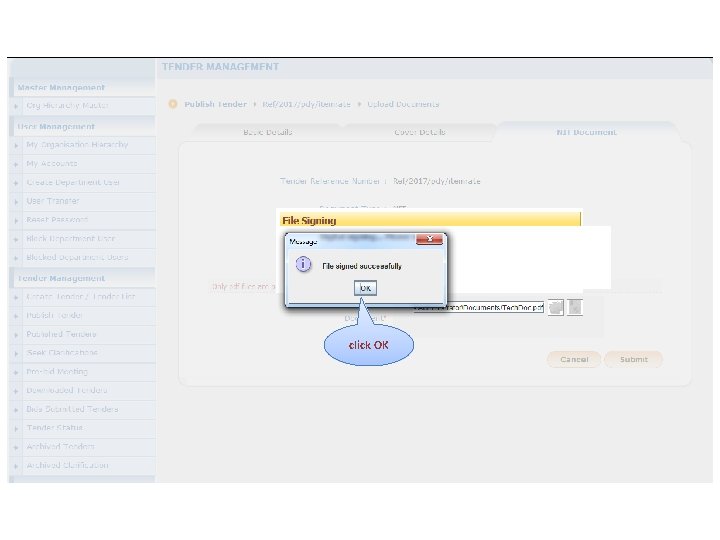720x540 pixels.
Task: Open Pre-bid Meeting in the sidebar
Action: pos(56,371)
